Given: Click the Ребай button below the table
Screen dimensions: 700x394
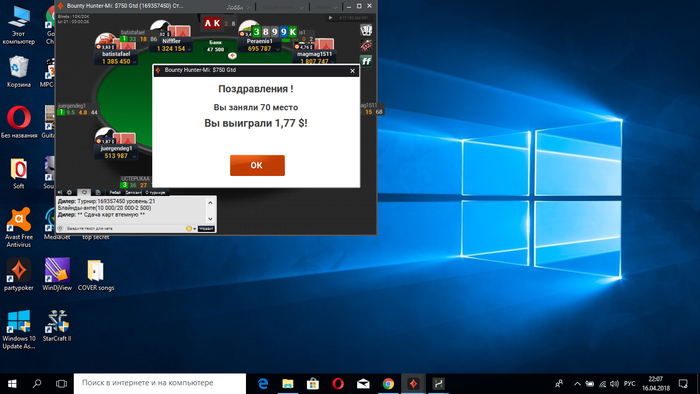Looking at the screenshot, I should click(115, 192).
